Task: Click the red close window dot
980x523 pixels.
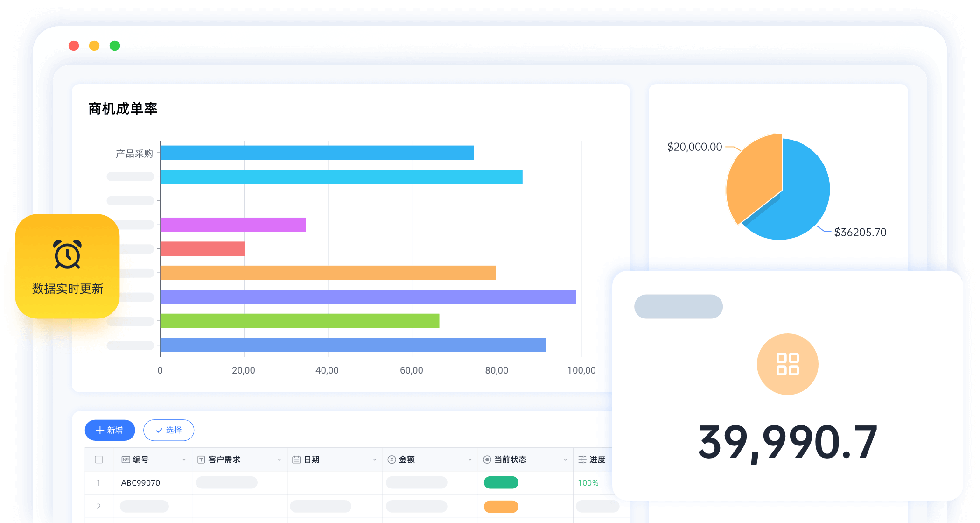Action: [74, 46]
